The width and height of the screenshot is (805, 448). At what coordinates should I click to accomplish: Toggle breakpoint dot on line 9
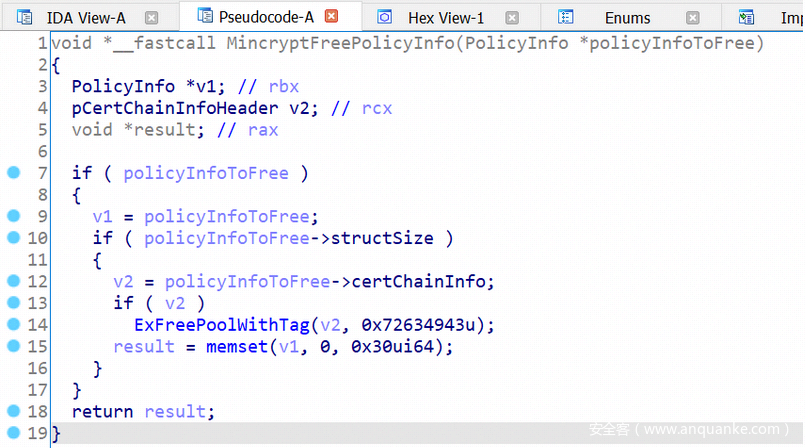[x=14, y=216]
